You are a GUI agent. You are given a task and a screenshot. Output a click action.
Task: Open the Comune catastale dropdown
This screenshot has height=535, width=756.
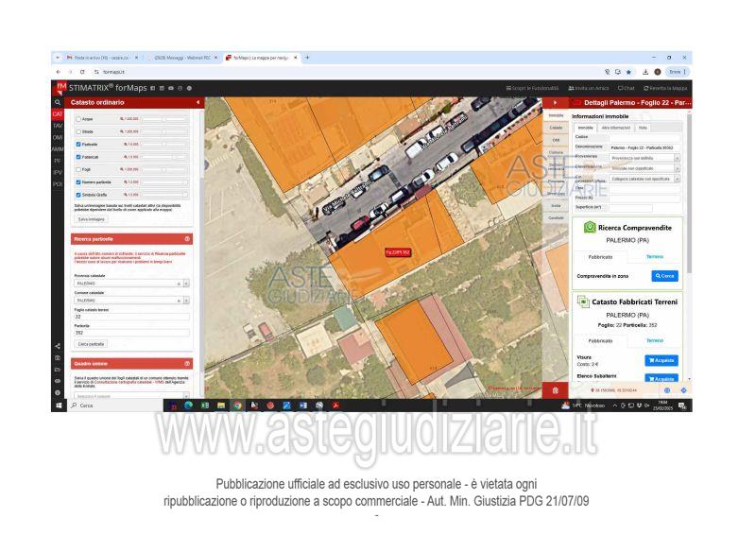pyautogui.click(x=187, y=301)
